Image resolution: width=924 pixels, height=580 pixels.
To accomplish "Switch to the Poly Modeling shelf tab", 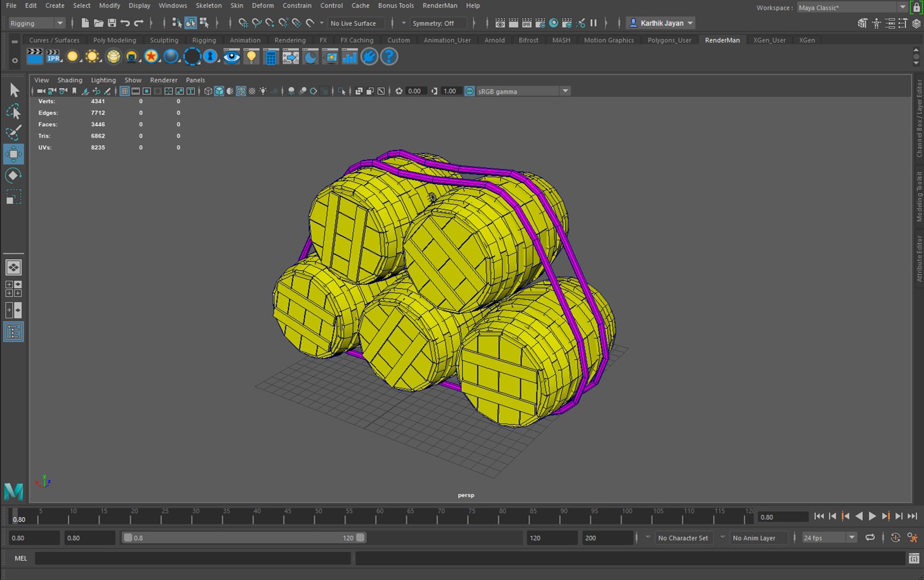I will click(x=114, y=40).
